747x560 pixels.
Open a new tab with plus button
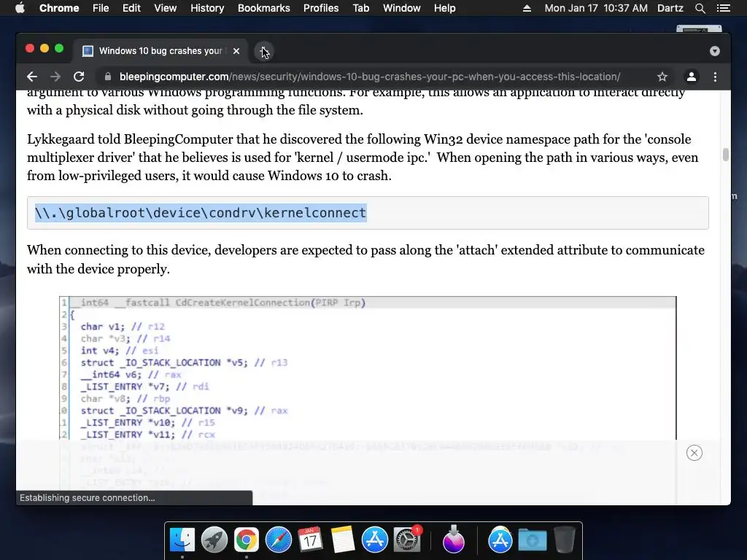(263, 51)
